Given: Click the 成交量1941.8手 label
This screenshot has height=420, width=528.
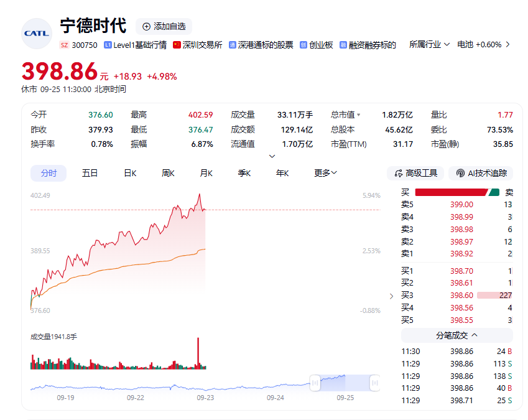Looking at the screenshot, I should tap(53, 337).
